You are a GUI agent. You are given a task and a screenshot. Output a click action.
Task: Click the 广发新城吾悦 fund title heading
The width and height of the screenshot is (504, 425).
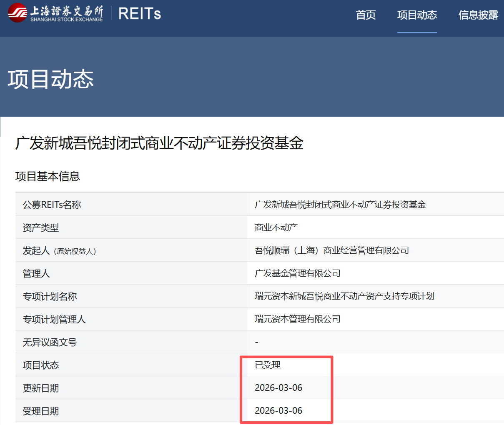click(x=159, y=143)
